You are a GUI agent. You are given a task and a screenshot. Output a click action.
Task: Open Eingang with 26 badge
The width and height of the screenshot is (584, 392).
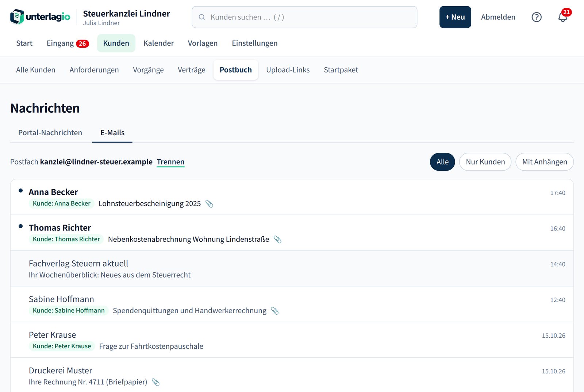click(68, 43)
